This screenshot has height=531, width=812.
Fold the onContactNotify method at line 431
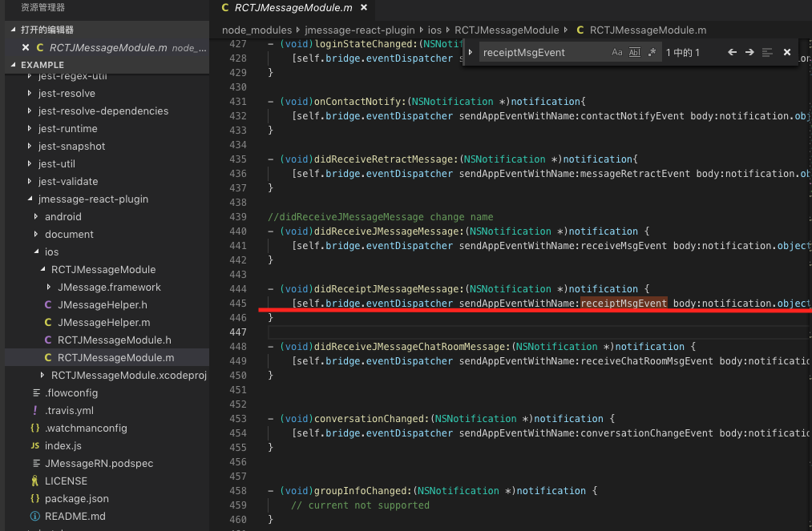[x=271, y=102]
